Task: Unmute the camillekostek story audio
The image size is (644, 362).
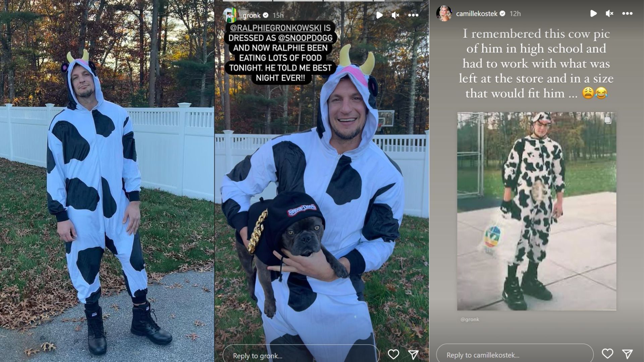Action: pos(610,13)
